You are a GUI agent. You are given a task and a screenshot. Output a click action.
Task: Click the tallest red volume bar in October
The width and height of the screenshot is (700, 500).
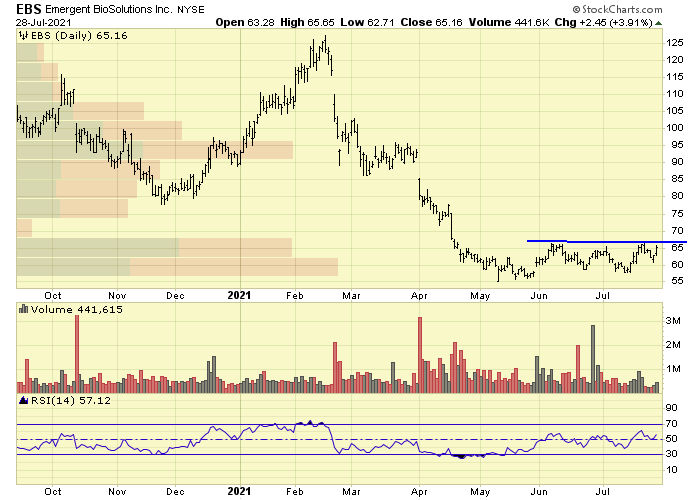click(77, 354)
